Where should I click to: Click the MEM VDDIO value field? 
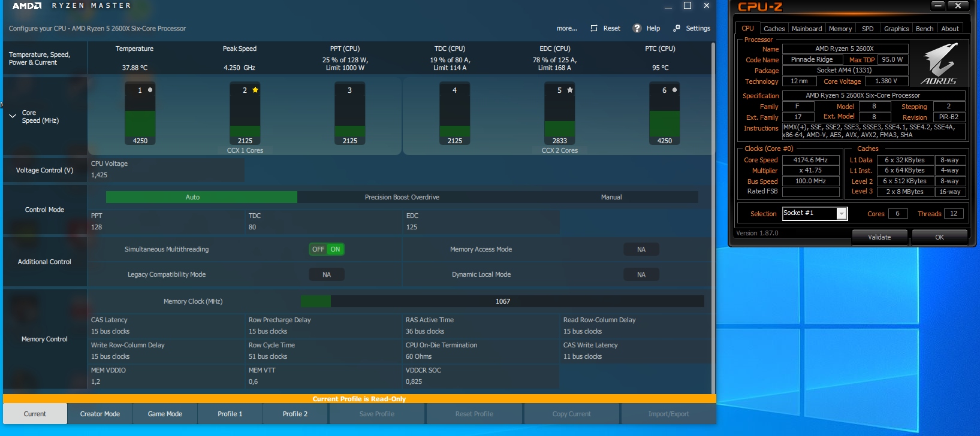point(167,376)
